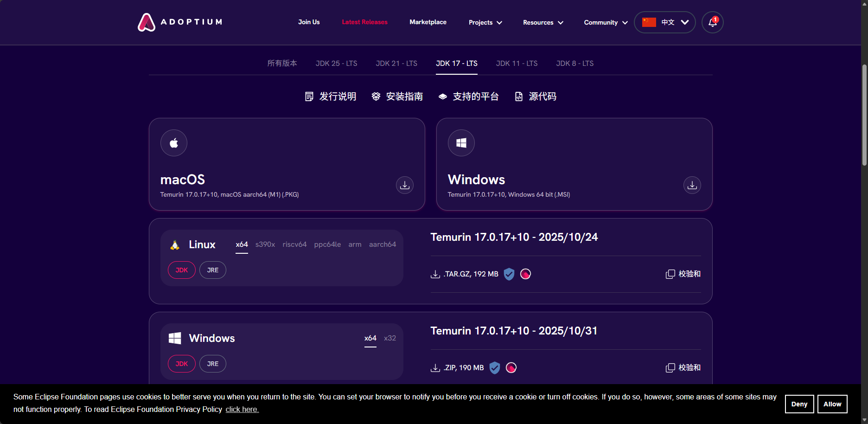Click the .ZIP download arrow icon
The width and height of the screenshot is (868, 424).
click(x=435, y=368)
